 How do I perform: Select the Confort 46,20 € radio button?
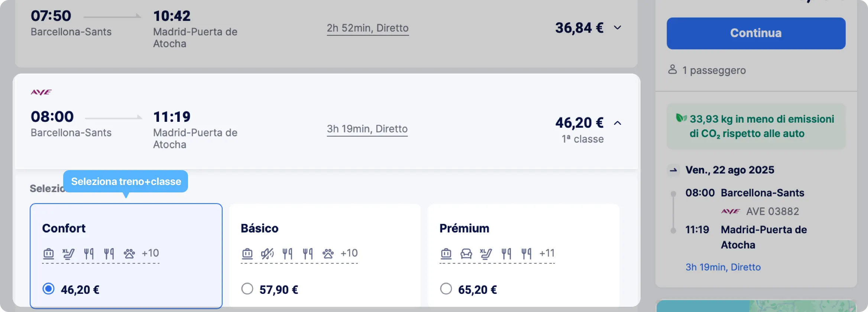click(x=48, y=289)
